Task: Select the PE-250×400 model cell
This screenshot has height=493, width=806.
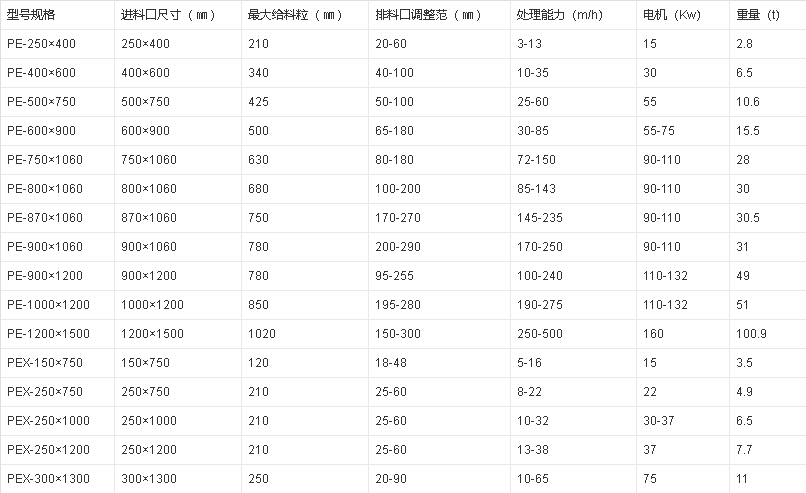Action: (41, 44)
